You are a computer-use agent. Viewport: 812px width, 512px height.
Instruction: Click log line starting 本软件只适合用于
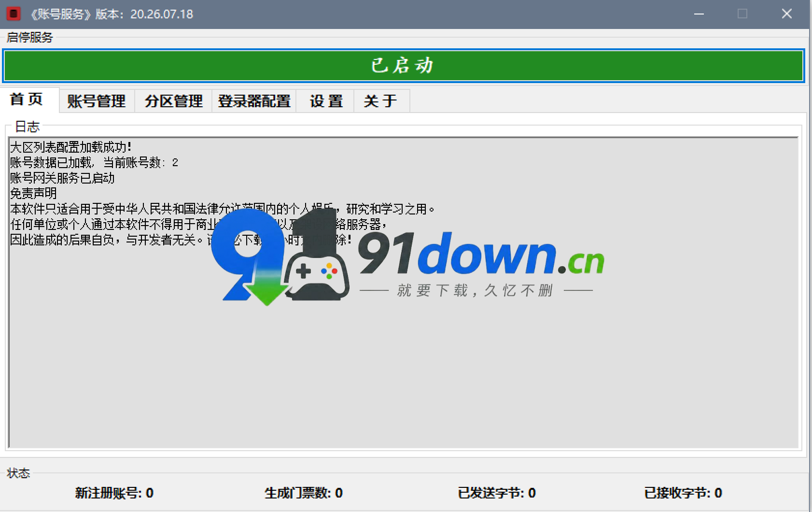(222, 209)
